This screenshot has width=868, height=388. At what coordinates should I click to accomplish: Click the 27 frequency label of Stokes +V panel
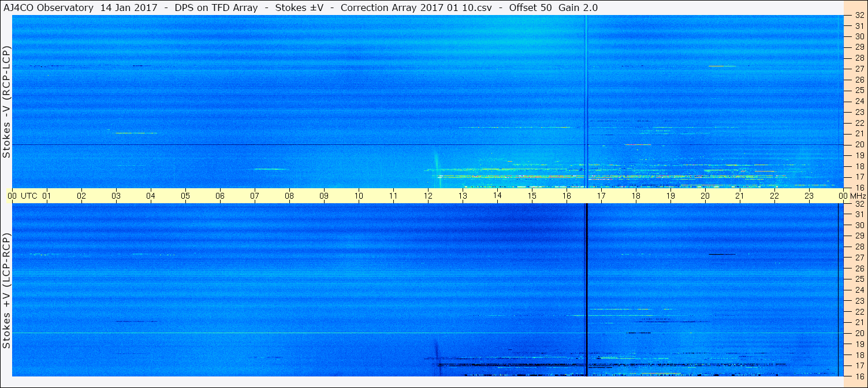pyautogui.click(x=859, y=258)
